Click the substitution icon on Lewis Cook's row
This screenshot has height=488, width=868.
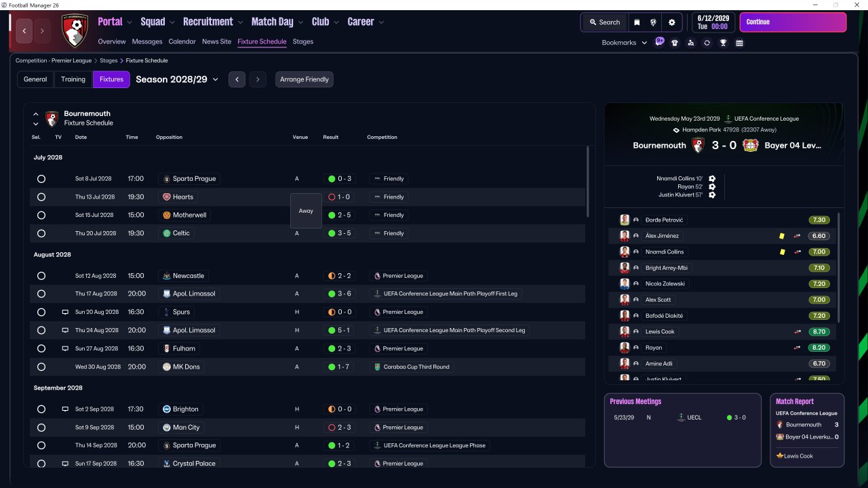coord(797,332)
